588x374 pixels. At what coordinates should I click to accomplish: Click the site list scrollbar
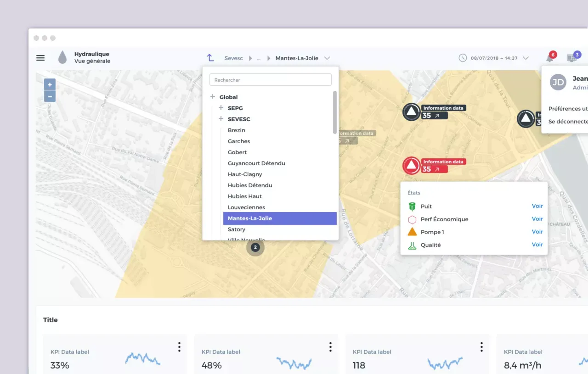click(335, 112)
